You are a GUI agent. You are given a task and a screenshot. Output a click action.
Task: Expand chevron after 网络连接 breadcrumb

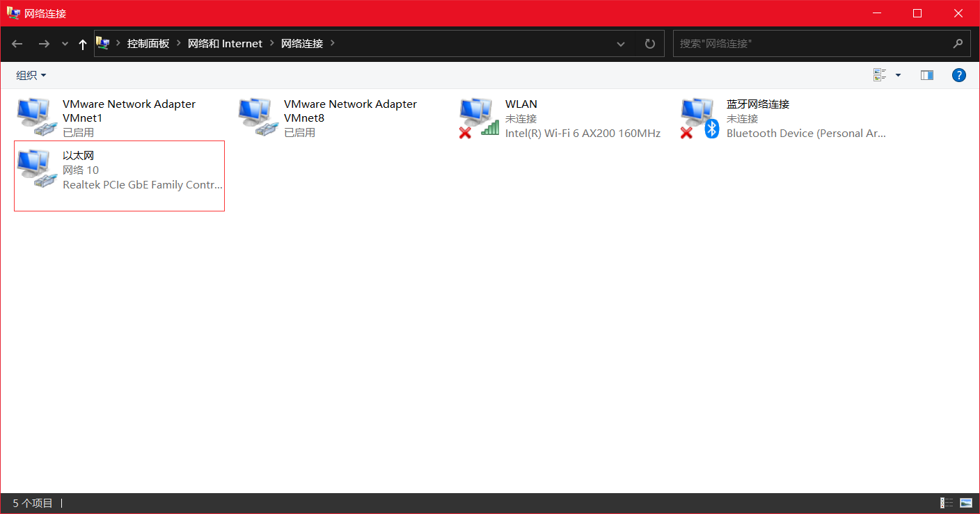coord(333,43)
